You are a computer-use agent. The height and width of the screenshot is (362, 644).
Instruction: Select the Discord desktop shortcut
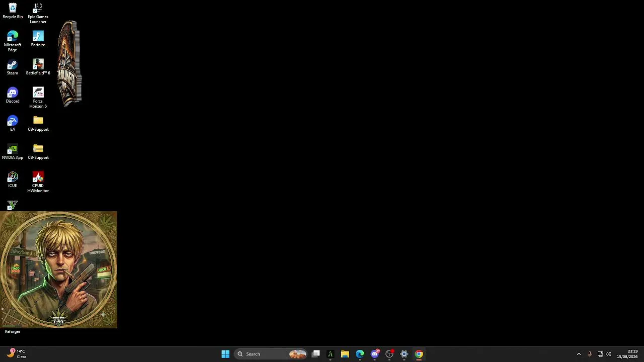(x=13, y=96)
